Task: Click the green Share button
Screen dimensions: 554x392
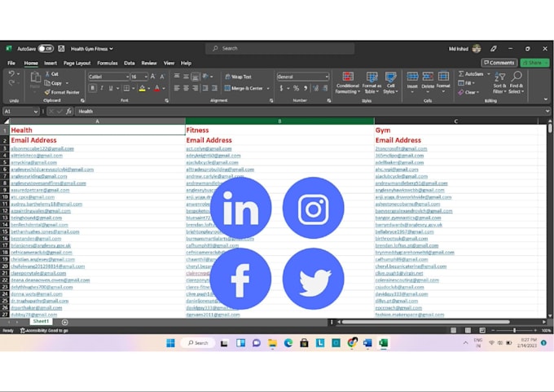Action: [x=534, y=63]
